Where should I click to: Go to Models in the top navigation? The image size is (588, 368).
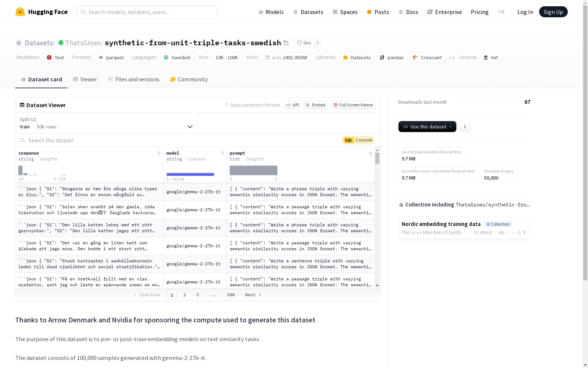point(271,12)
